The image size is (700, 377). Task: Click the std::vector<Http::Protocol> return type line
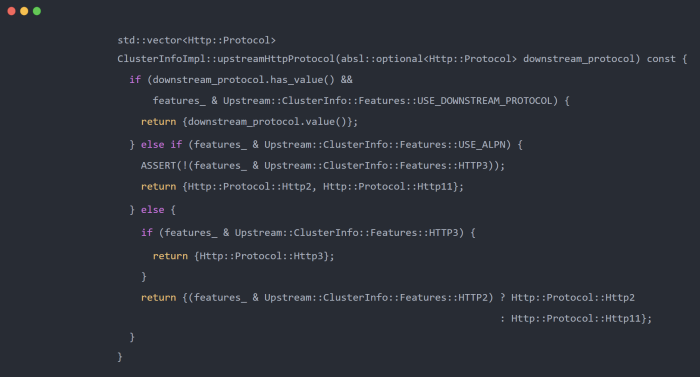click(x=196, y=40)
